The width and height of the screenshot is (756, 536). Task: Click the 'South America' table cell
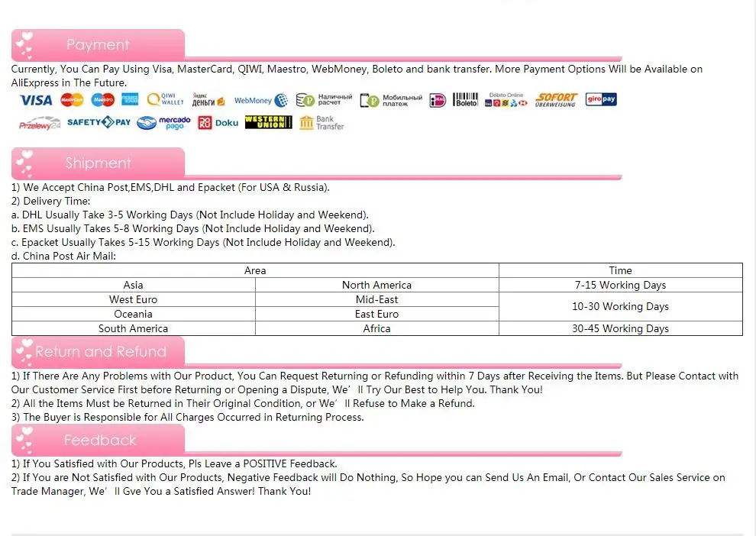point(134,328)
